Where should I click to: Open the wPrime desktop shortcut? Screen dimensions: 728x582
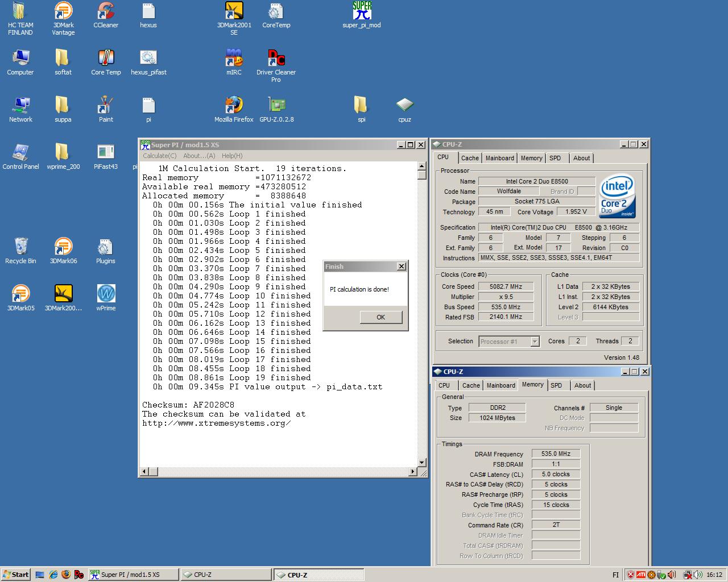pyautogui.click(x=106, y=298)
